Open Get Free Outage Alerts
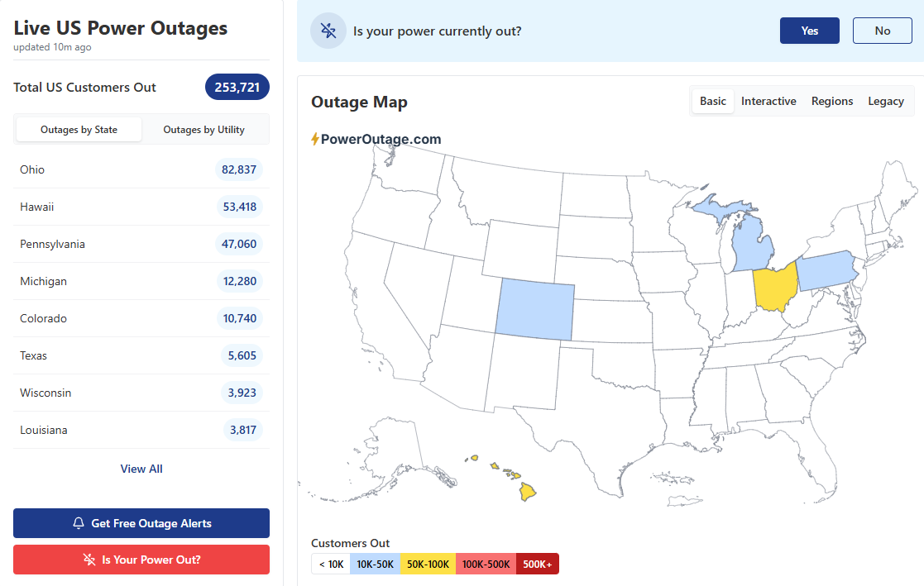This screenshot has height=586, width=924. pos(141,523)
